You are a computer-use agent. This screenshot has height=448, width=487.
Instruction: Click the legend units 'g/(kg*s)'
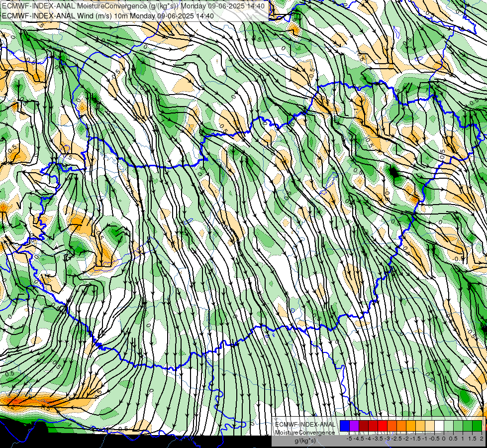pyautogui.click(x=305, y=441)
